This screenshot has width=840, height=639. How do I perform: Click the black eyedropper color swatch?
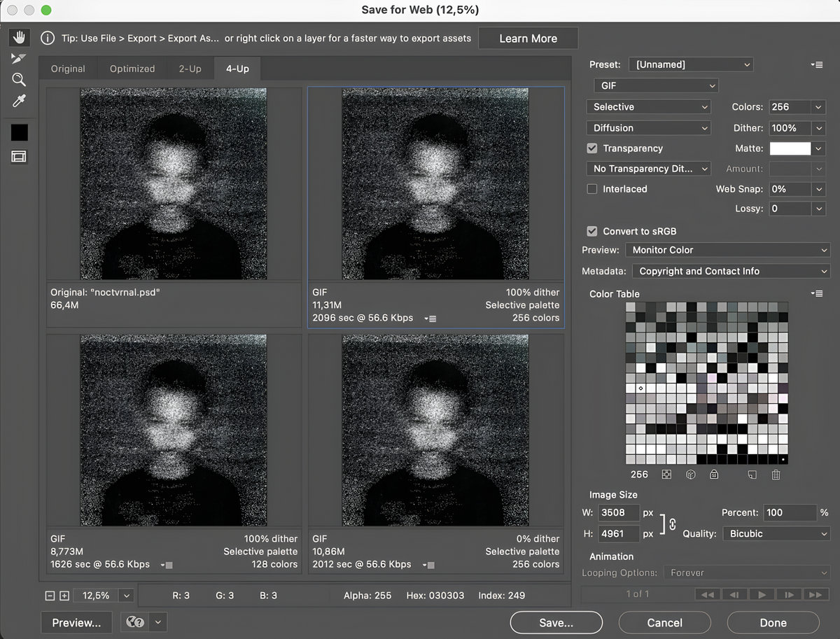[19, 132]
